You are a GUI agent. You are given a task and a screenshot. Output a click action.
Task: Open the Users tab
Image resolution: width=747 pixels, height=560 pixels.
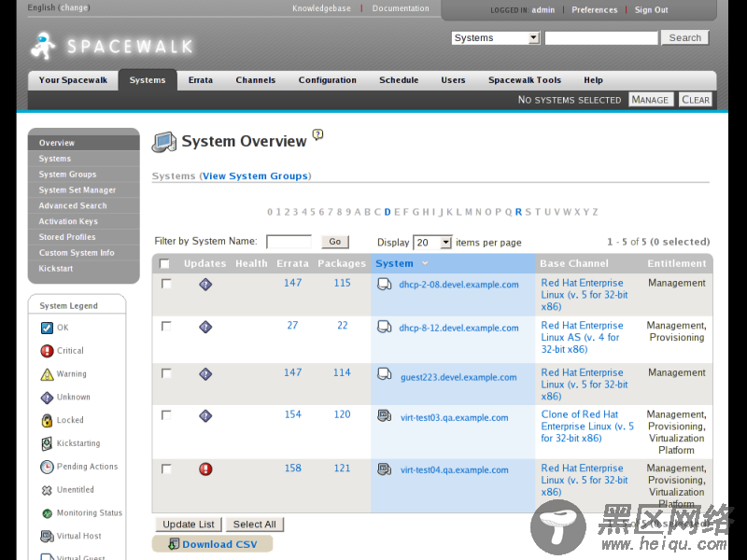[453, 80]
